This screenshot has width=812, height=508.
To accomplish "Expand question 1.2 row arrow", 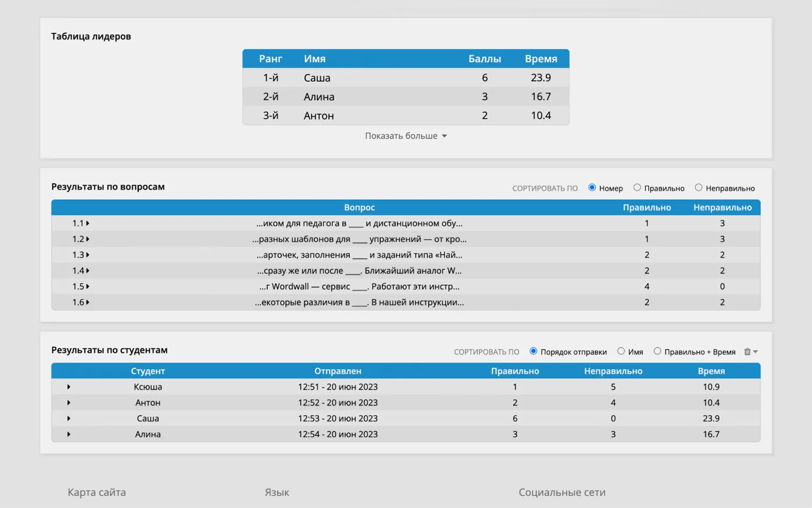I will tap(88, 239).
